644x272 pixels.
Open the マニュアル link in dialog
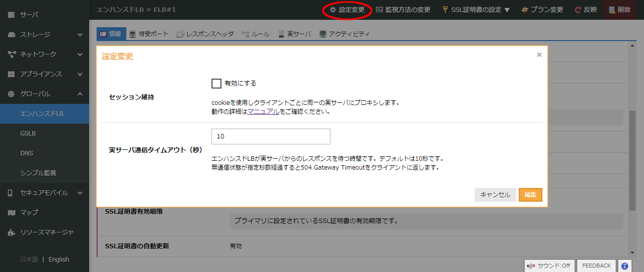[263, 112]
